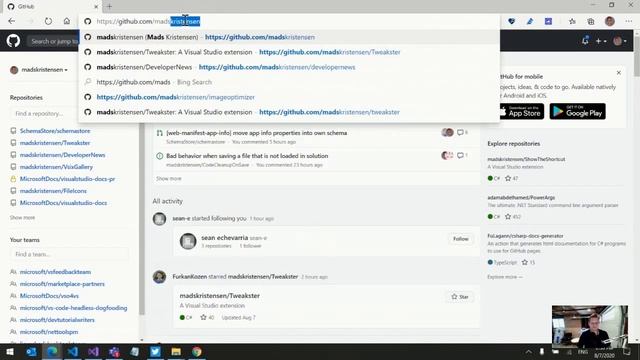This screenshot has width=640, height=360.
Task: Open madskristensen/ShowTheShortcut in Explore repositories
Action: pos(526,159)
